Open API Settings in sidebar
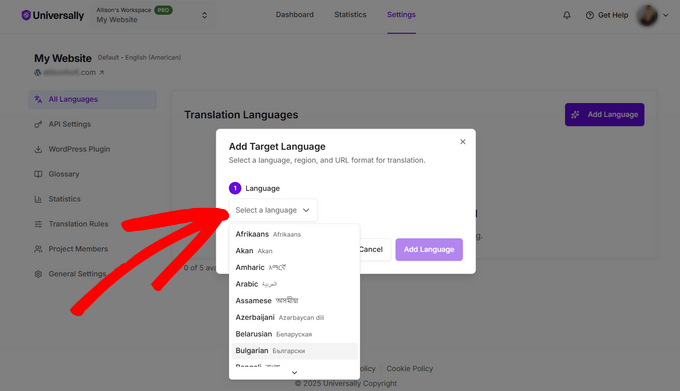 point(69,124)
